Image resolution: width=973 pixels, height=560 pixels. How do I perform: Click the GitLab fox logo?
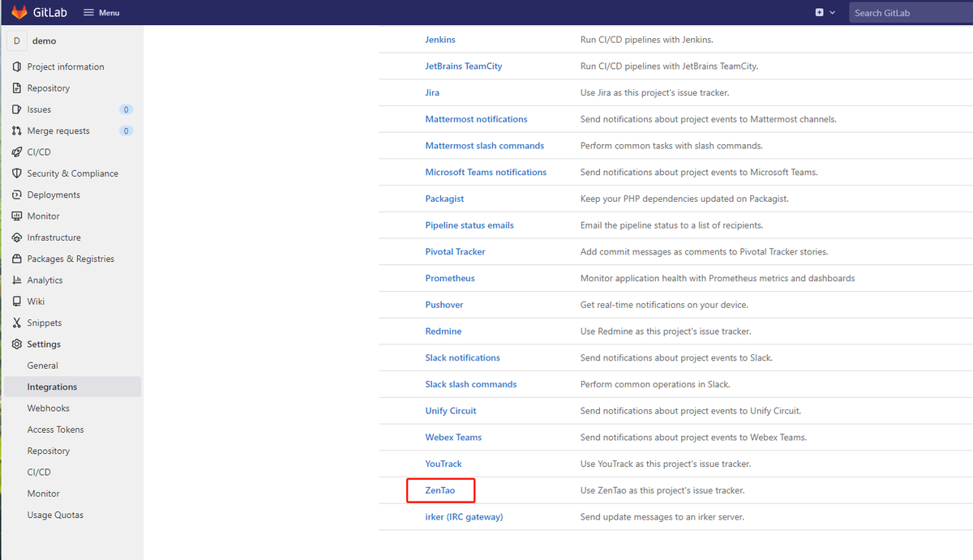19,12
